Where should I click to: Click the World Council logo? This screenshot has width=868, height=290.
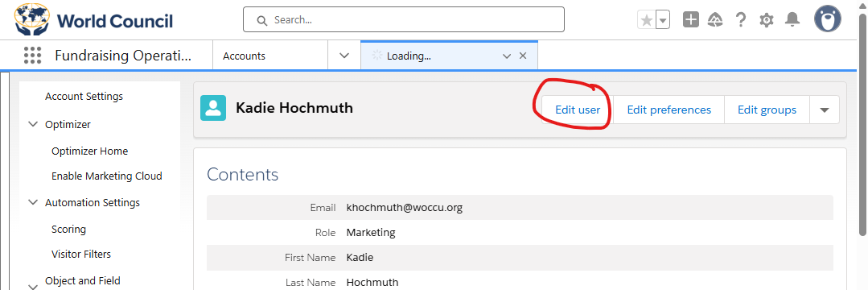coord(93,20)
